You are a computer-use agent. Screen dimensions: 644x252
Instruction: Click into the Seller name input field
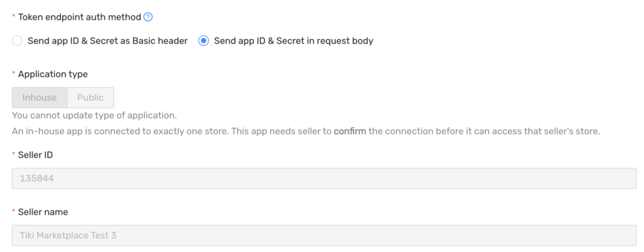pyautogui.click(x=324, y=236)
